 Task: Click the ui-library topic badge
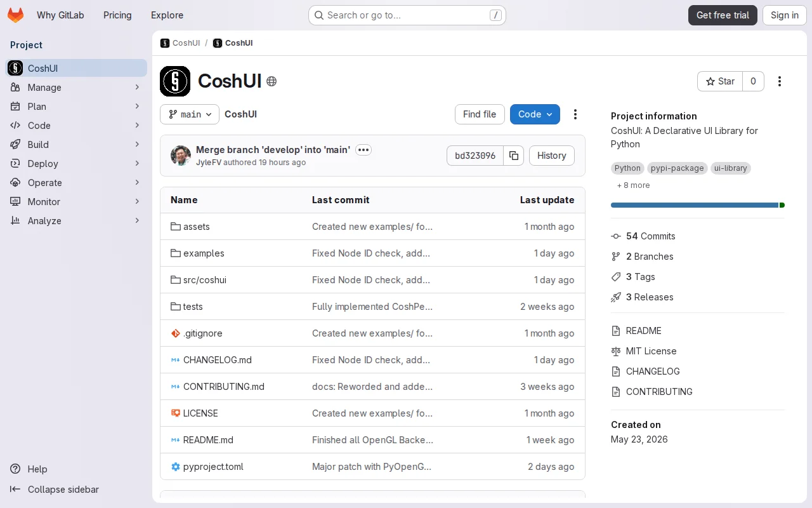[x=730, y=168]
